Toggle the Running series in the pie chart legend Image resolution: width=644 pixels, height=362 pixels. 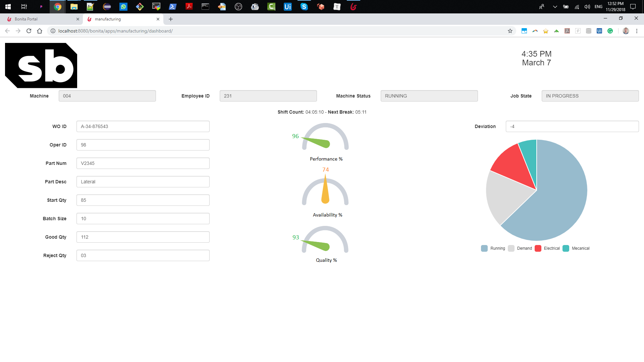(x=493, y=248)
